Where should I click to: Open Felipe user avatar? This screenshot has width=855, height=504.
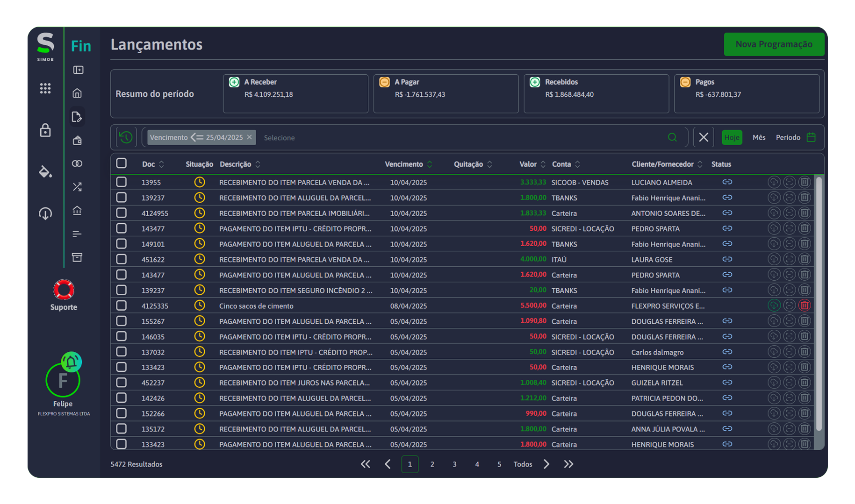pyautogui.click(x=63, y=381)
